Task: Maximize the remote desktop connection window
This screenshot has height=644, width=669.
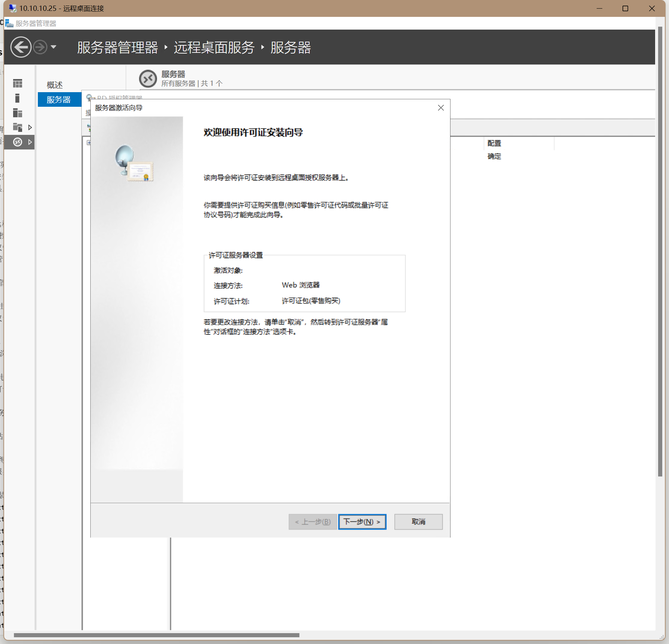Action: pyautogui.click(x=625, y=8)
